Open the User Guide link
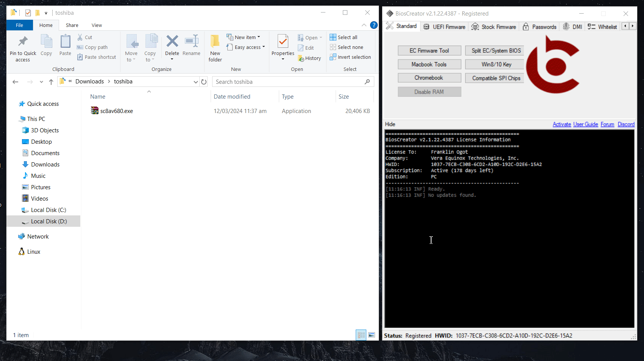Viewport: 644px width, 361px height. click(586, 124)
